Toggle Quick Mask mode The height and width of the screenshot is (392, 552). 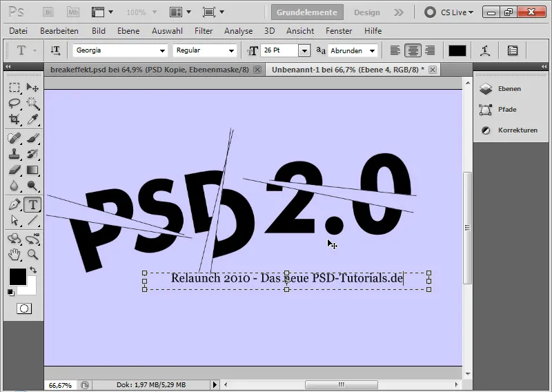point(24,308)
